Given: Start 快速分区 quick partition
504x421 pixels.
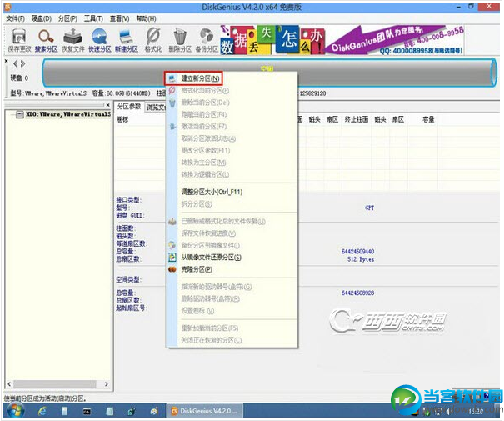Looking at the screenshot, I should tap(100, 40).
